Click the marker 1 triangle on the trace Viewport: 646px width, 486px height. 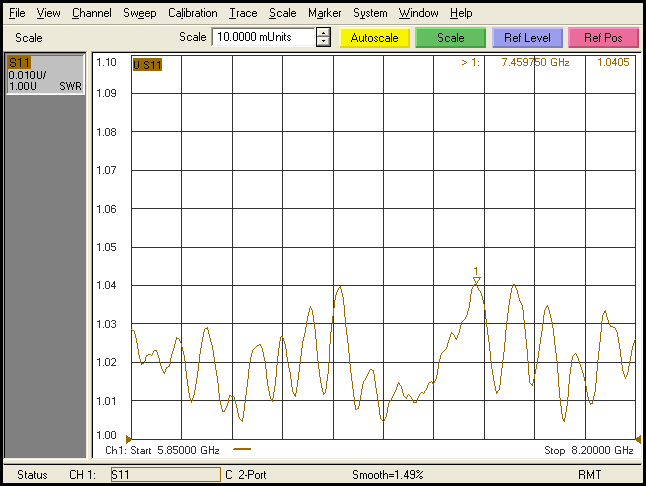click(477, 281)
